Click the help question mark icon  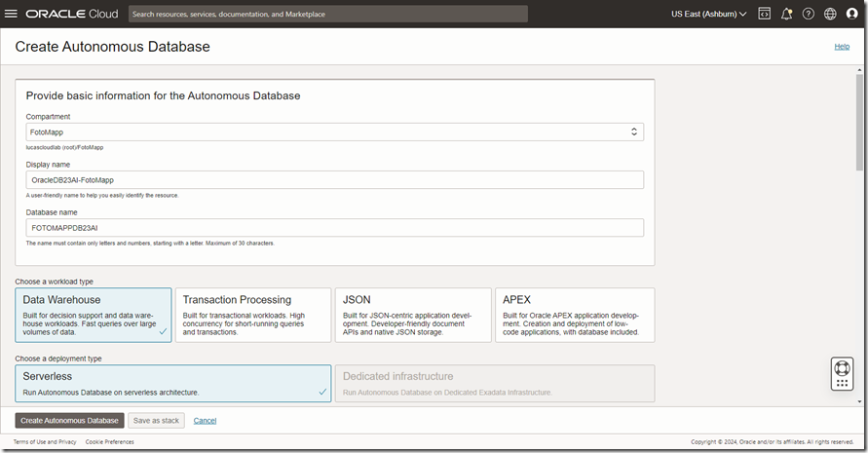809,14
